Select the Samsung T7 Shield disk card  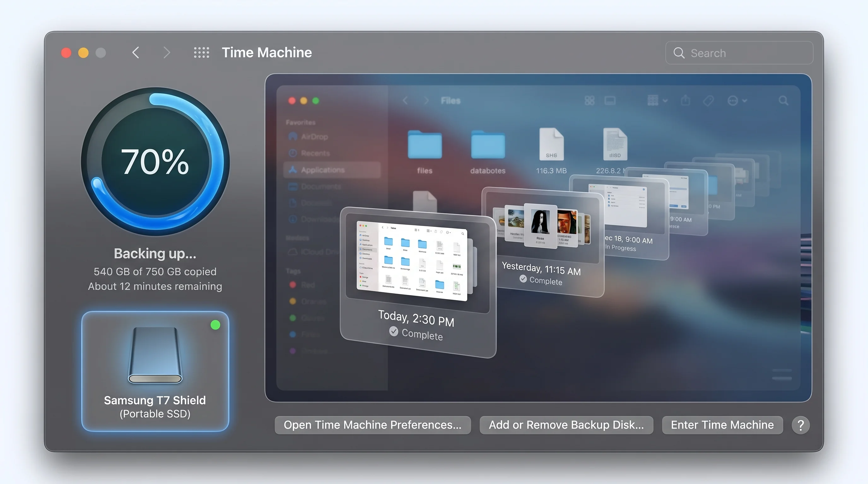pyautogui.click(x=155, y=371)
